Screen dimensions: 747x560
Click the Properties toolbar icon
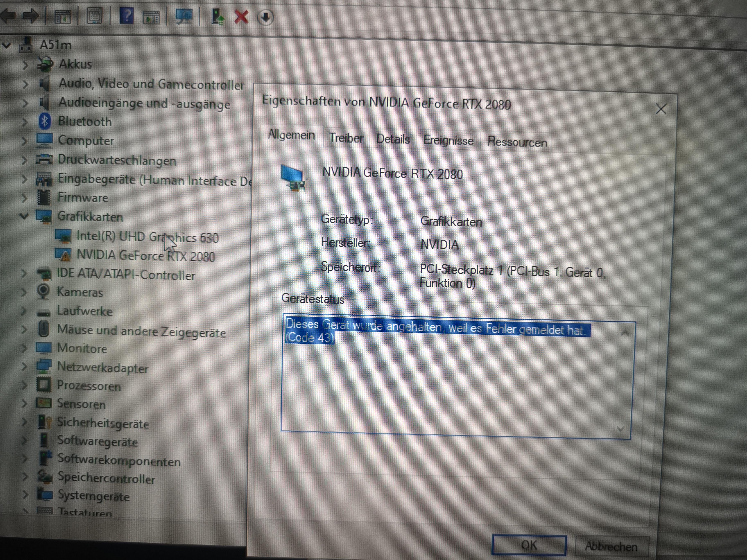coord(94,16)
